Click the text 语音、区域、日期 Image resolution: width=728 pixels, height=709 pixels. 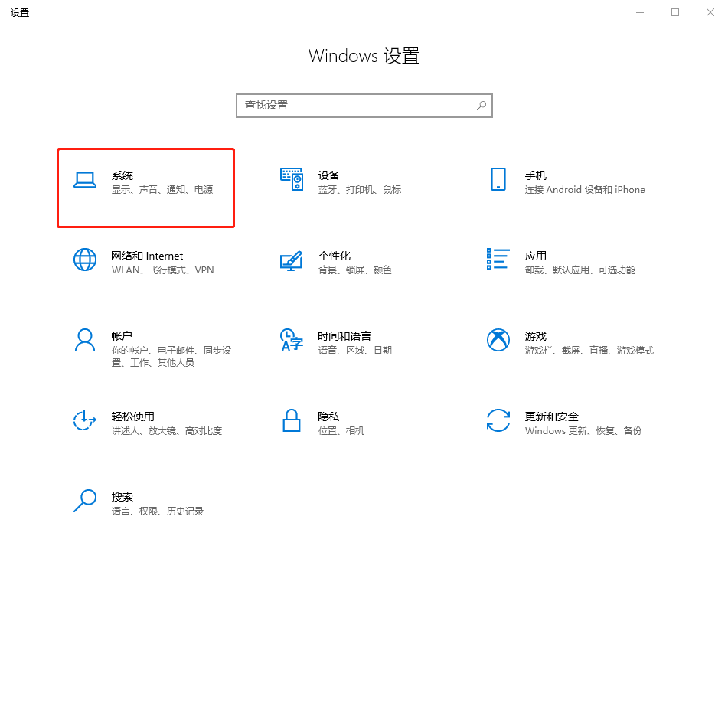click(354, 350)
